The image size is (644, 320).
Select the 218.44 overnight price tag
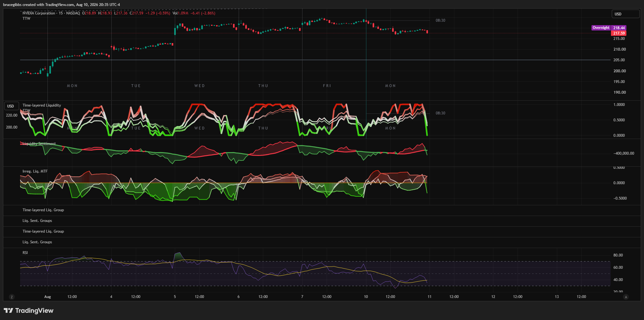619,28
